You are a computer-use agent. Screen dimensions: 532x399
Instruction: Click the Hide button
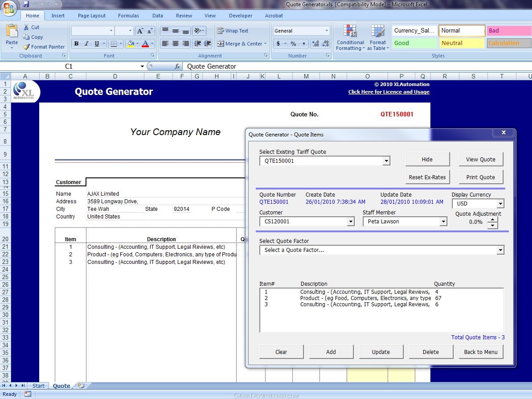[x=427, y=159]
